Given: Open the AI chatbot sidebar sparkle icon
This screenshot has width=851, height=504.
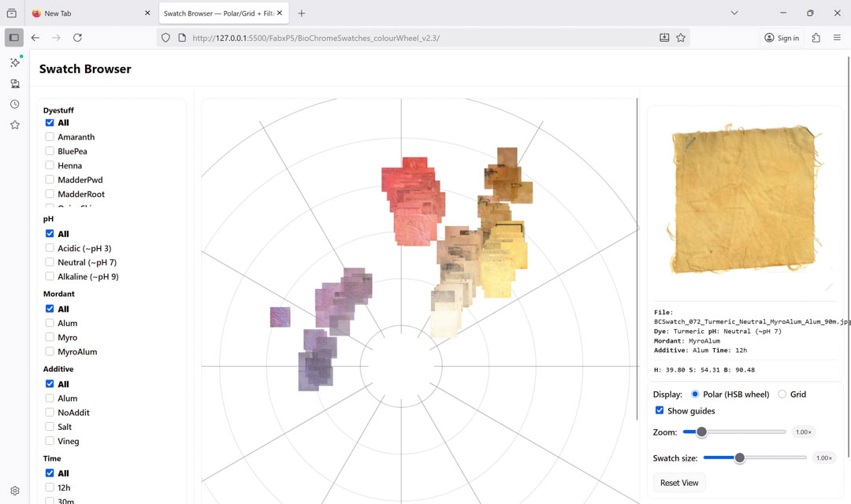Looking at the screenshot, I should (14, 62).
